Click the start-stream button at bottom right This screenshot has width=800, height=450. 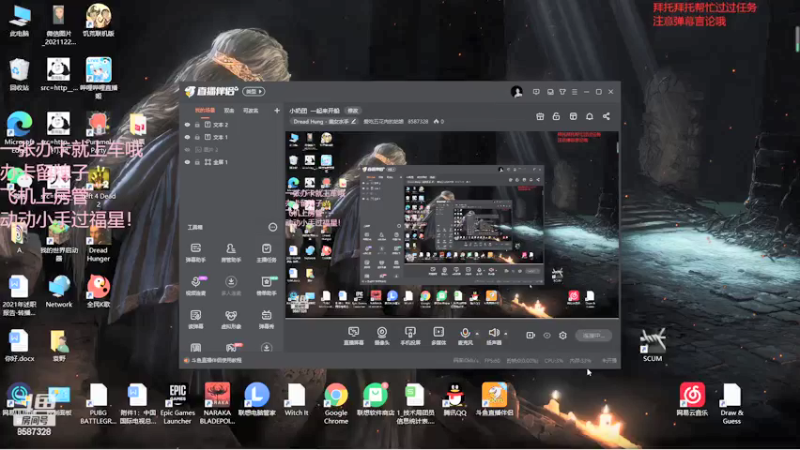tap(593, 335)
